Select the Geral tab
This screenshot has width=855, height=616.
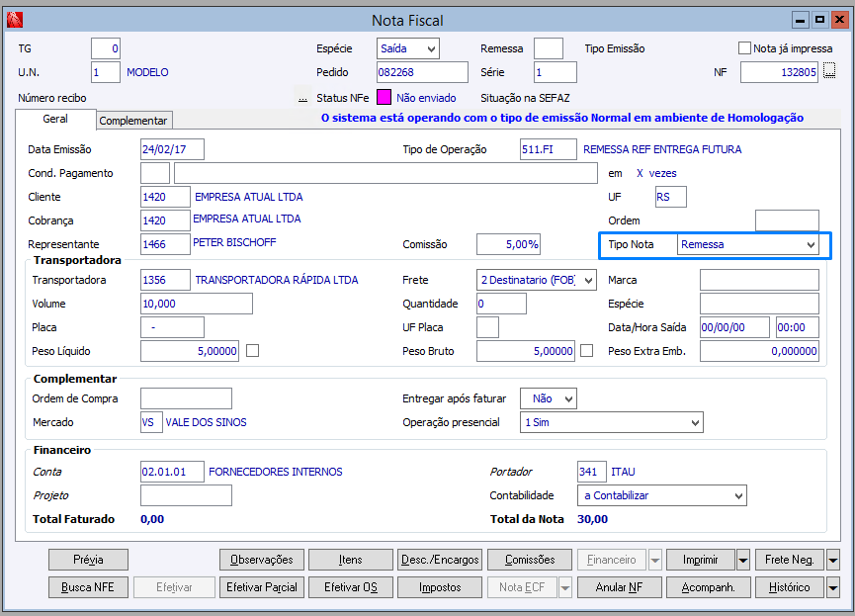55,119
